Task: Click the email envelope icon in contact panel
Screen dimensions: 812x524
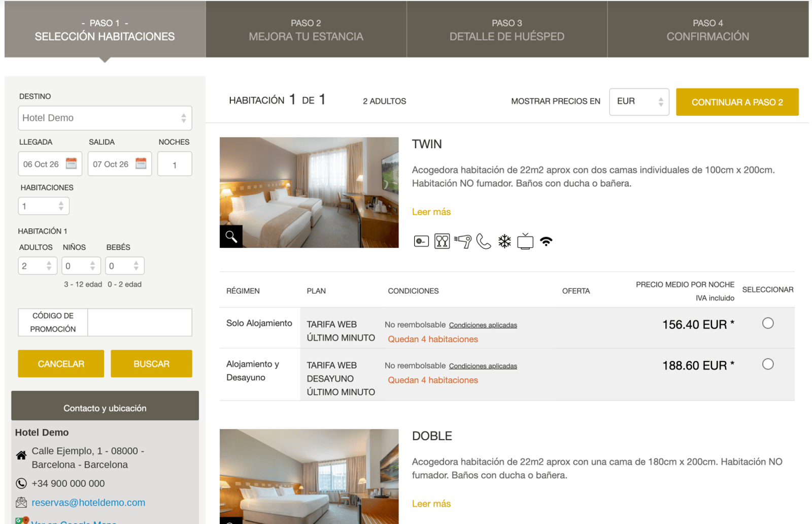Action: (x=21, y=502)
